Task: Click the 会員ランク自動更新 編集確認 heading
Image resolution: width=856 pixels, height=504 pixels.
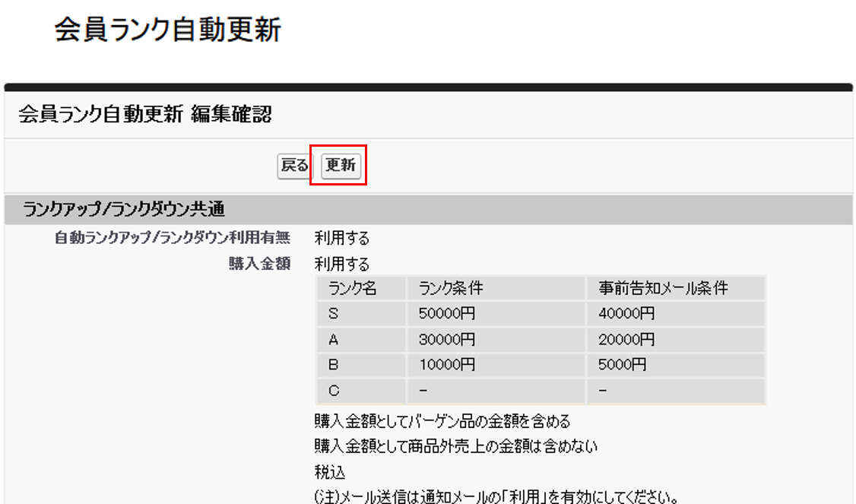Action: click(x=144, y=115)
